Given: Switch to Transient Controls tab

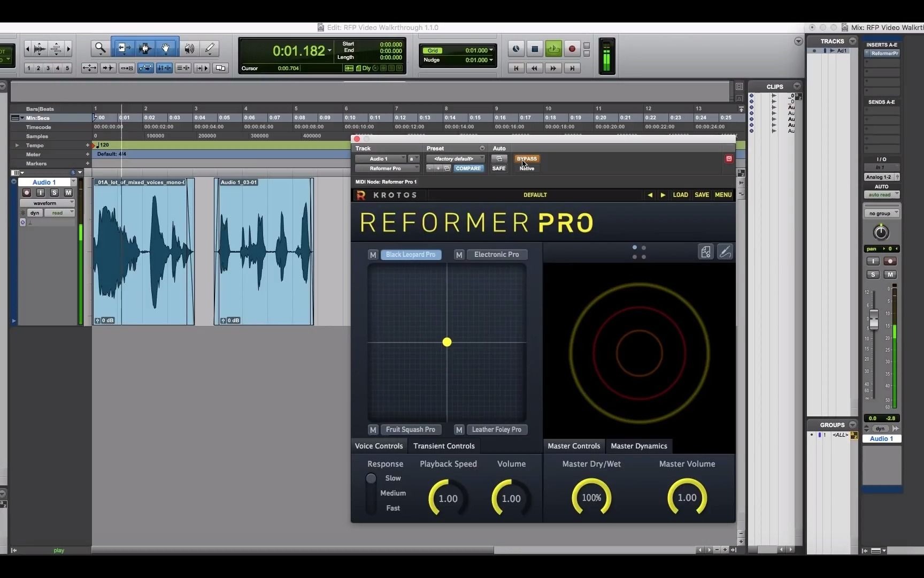Looking at the screenshot, I should coord(444,446).
